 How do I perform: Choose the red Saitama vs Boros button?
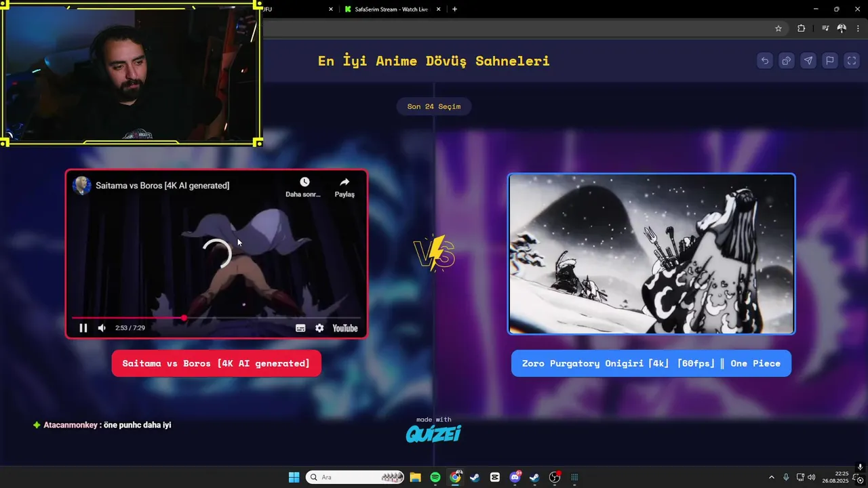tap(216, 364)
